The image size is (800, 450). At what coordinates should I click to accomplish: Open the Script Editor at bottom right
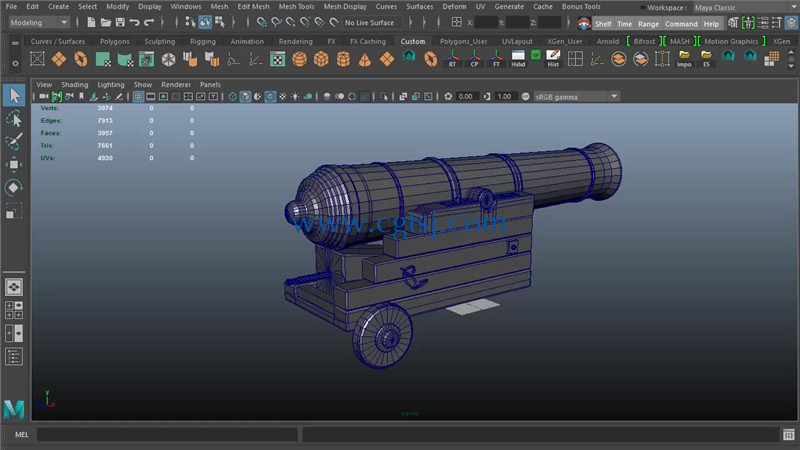[x=789, y=435]
